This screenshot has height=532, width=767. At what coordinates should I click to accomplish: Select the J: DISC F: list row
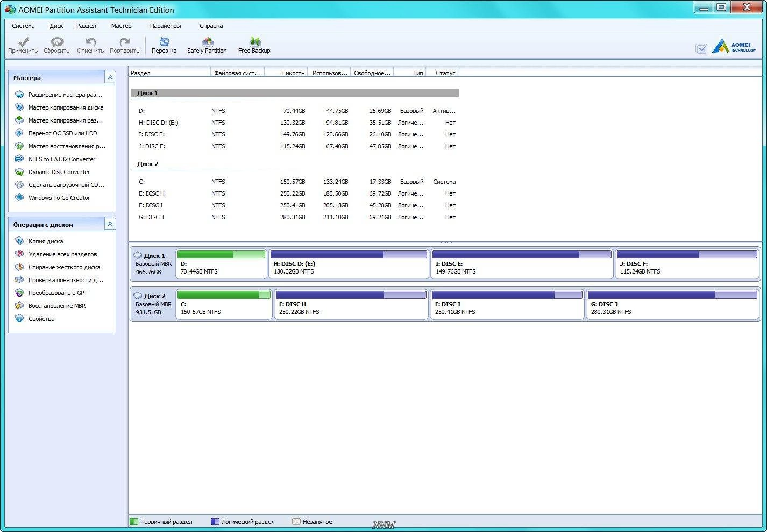295,146
